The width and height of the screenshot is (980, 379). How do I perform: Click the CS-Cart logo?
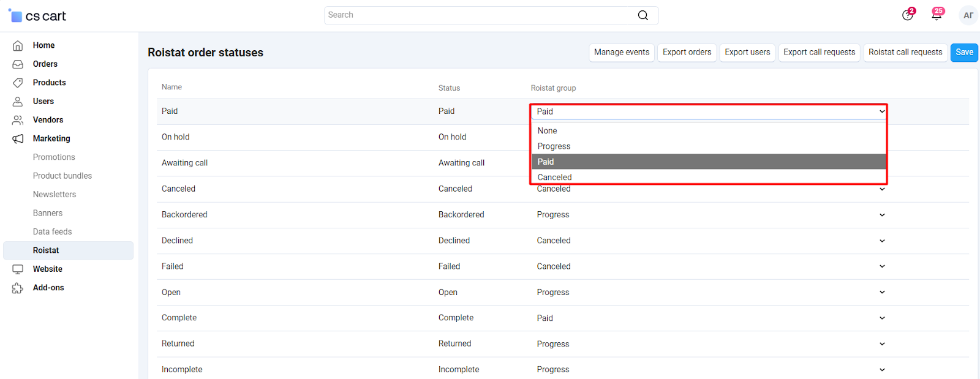point(37,16)
